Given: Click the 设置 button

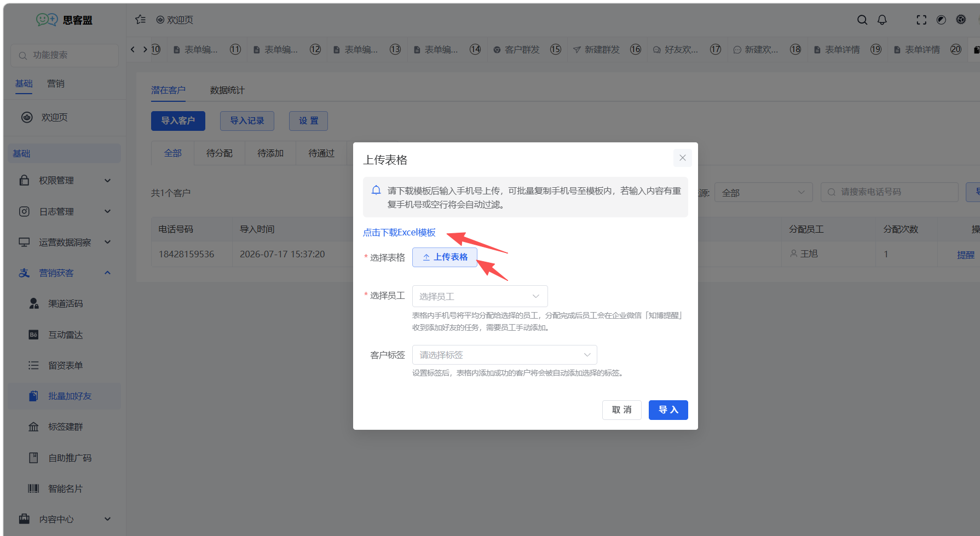Looking at the screenshot, I should [308, 121].
